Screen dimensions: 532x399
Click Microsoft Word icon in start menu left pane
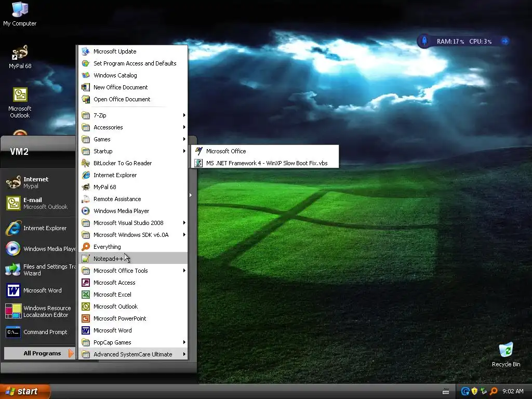[13, 290]
